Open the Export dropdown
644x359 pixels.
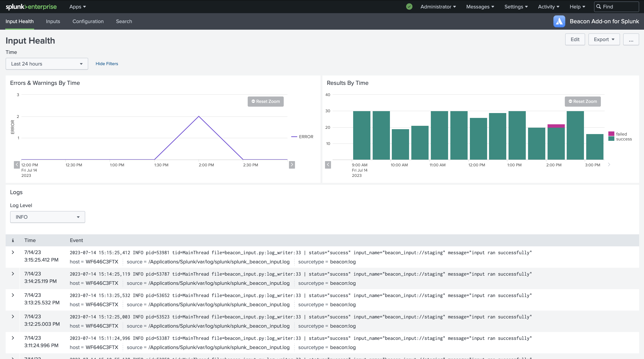point(604,40)
